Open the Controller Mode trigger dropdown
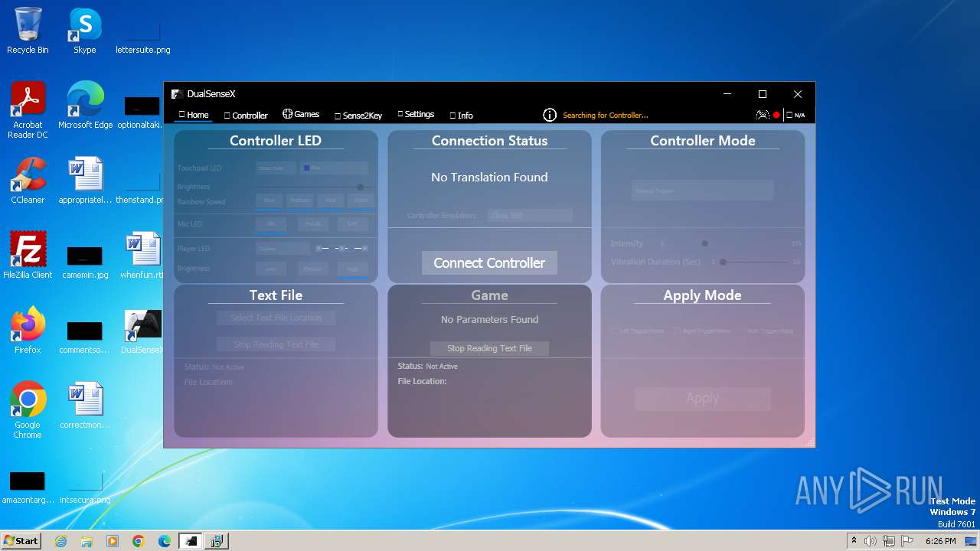This screenshot has height=551, width=980. click(702, 191)
